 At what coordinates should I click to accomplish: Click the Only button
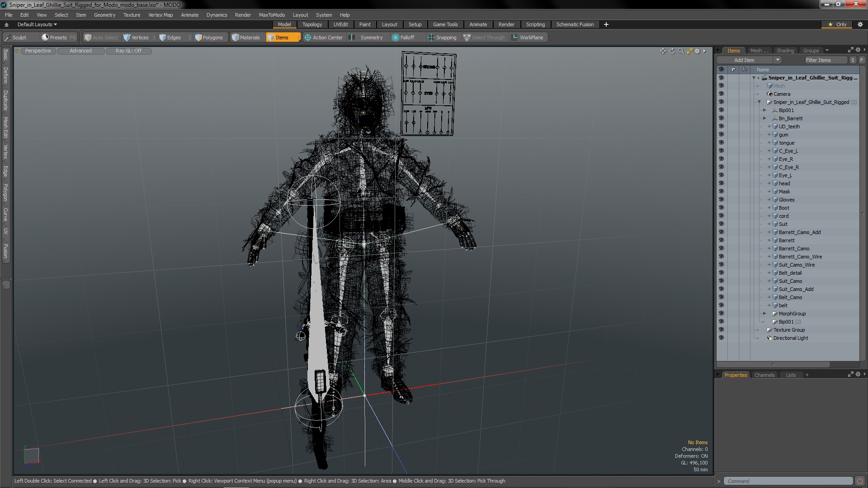[836, 24]
